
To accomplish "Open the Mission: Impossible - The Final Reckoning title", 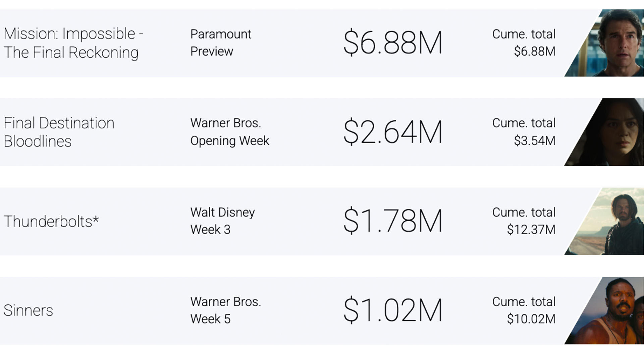I will coord(73,43).
